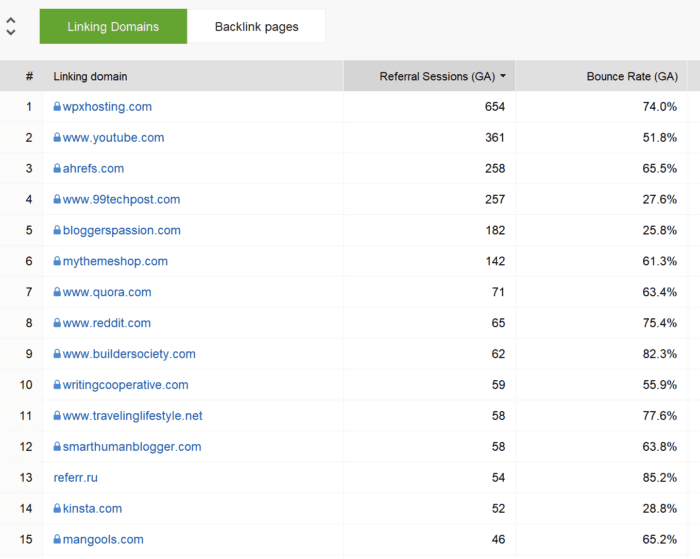Select the 82.3% bounce rate cell
Screen dimensions: 700x559
click(x=659, y=354)
